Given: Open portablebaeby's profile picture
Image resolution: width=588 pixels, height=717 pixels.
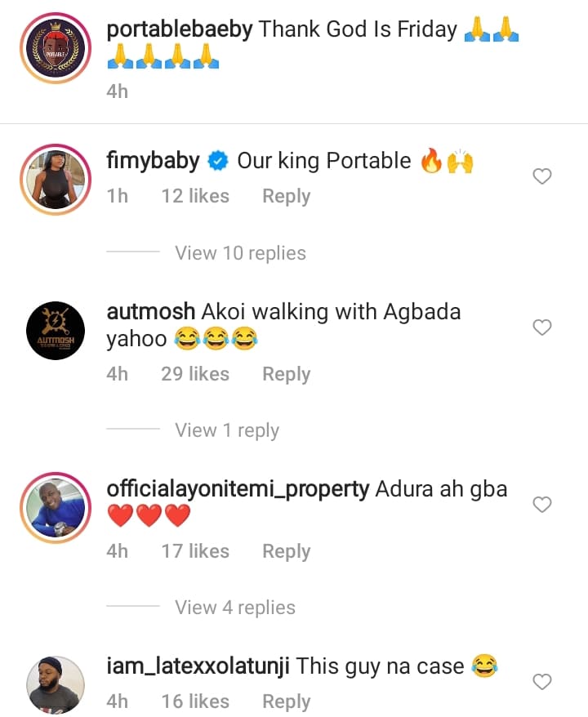Looking at the screenshot, I should pyautogui.click(x=56, y=47).
